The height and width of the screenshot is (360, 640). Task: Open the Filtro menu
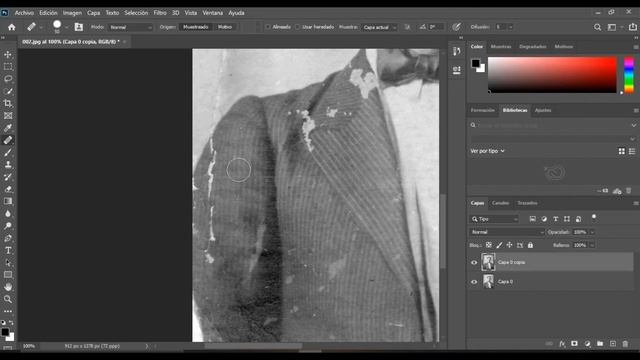pos(160,13)
